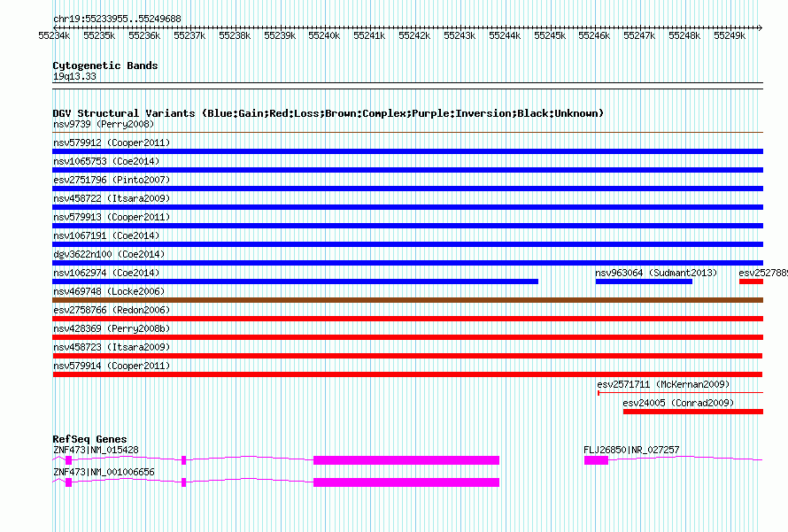Click the large magenta exon of ZNF473 NM_015428

406,460
